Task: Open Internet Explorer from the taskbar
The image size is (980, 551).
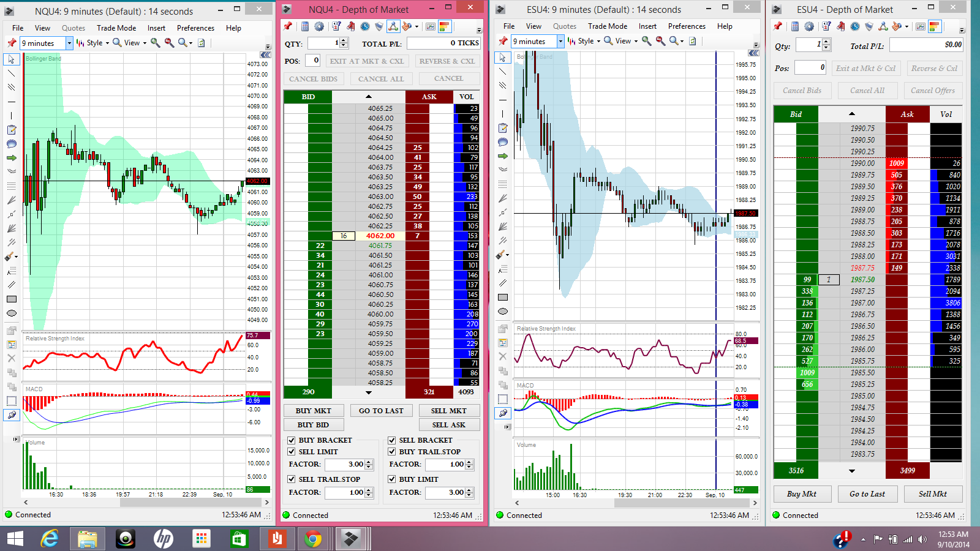Action: [x=50, y=539]
